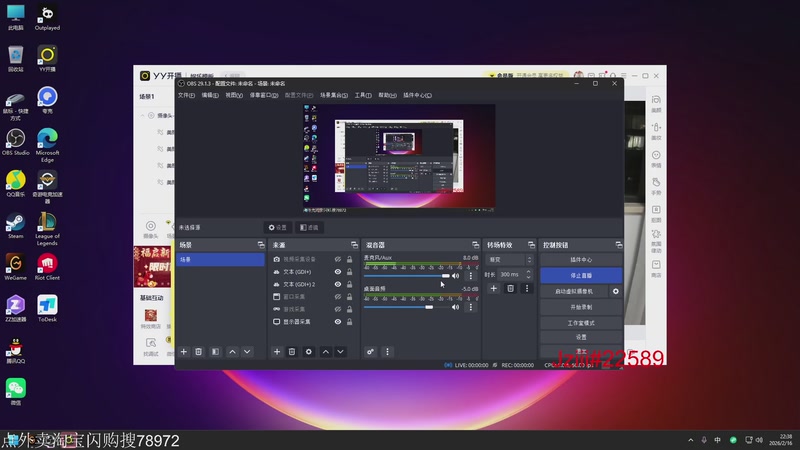Remove transition with trash icon
The image size is (800, 450).
click(510, 289)
